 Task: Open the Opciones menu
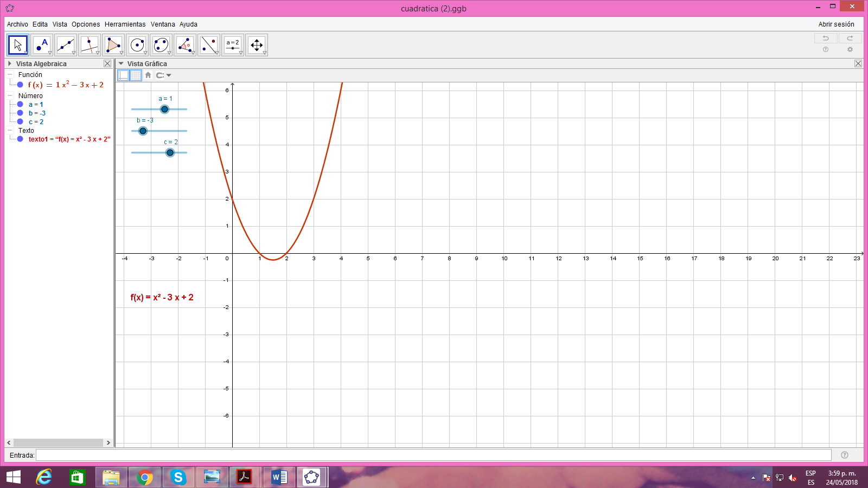click(85, 24)
